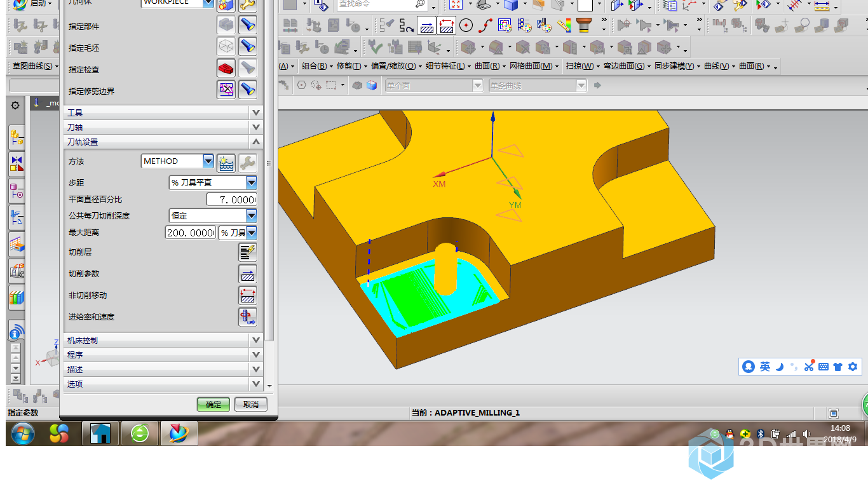Click the part navigator icon in left sidebar
This screenshot has width=868, height=488.
click(x=17, y=191)
